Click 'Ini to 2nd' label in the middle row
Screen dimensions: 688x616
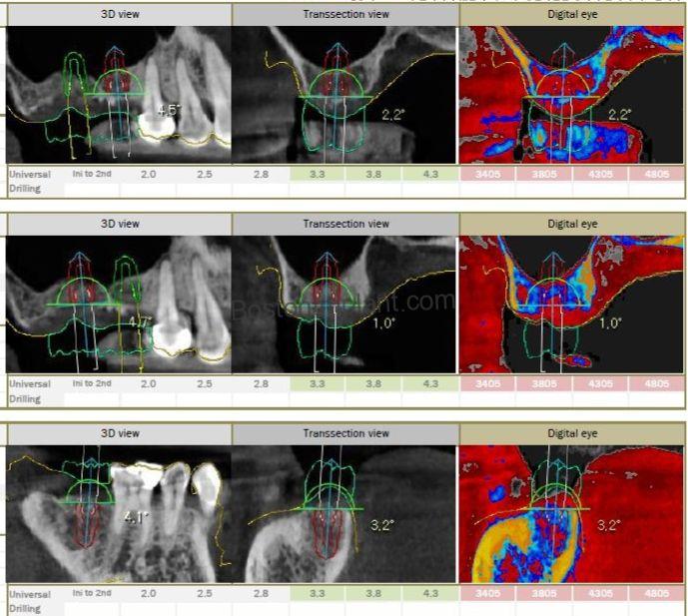91,383
